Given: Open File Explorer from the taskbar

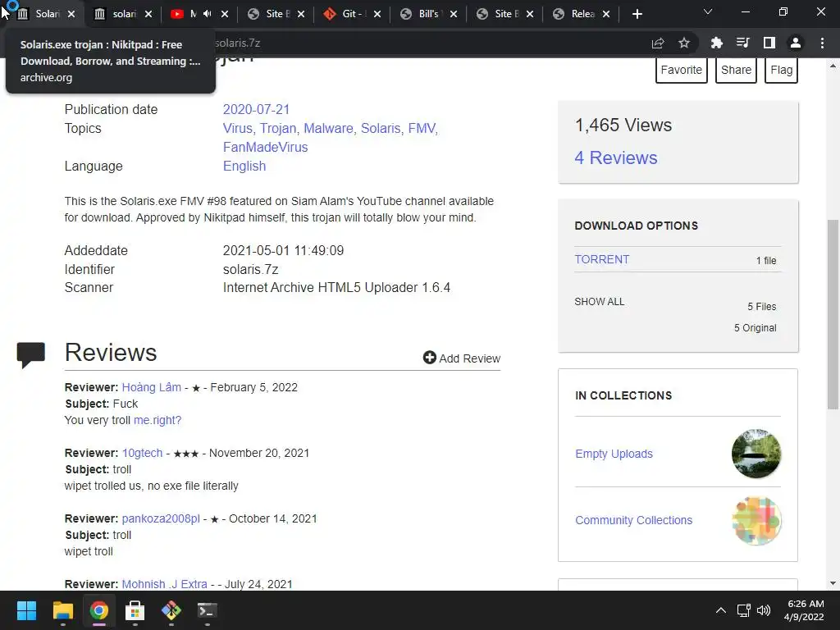Looking at the screenshot, I should click(62, 610).
